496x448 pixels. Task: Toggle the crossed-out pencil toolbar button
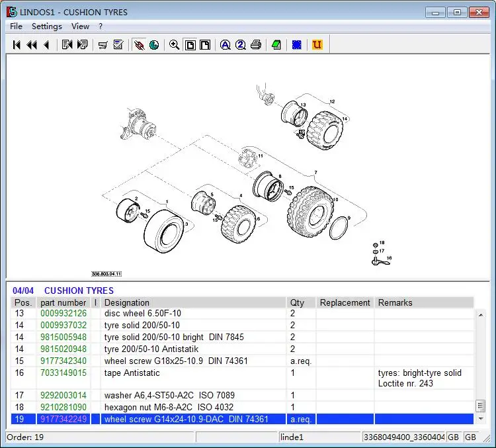coord(139,45)
